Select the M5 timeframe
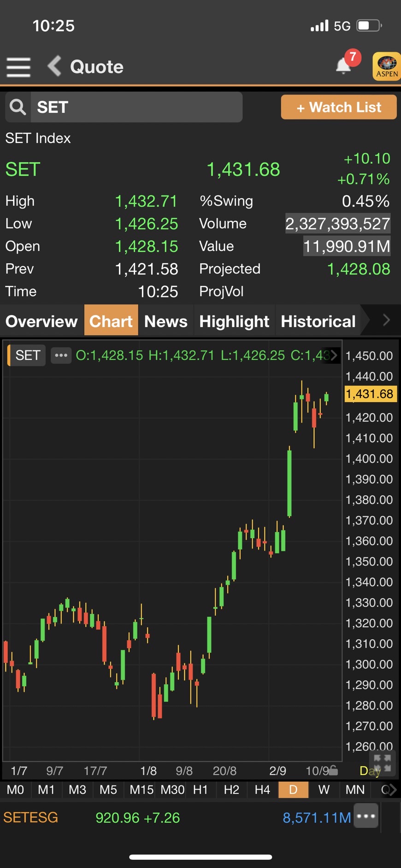401x868 pixels. coord(108,790)
